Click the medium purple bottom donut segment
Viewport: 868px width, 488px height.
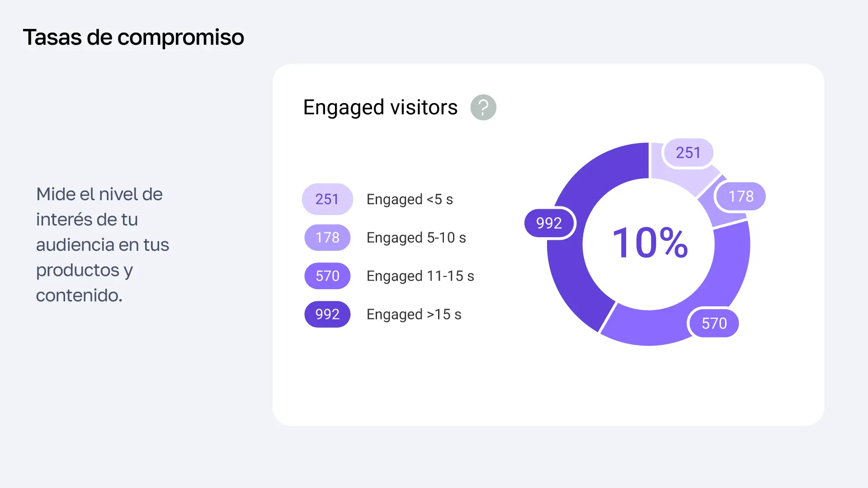click(x=656, y=328)
